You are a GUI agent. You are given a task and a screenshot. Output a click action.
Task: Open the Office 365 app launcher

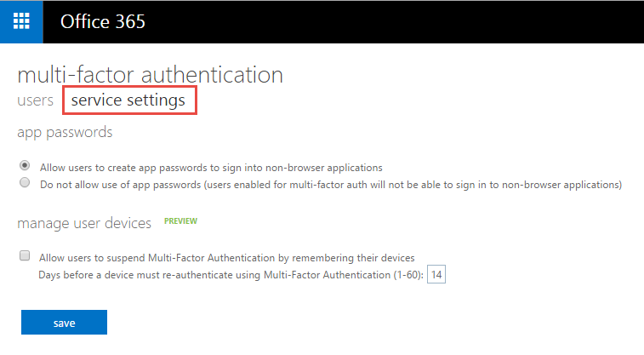pyautogui.click(x=21, y=21)
